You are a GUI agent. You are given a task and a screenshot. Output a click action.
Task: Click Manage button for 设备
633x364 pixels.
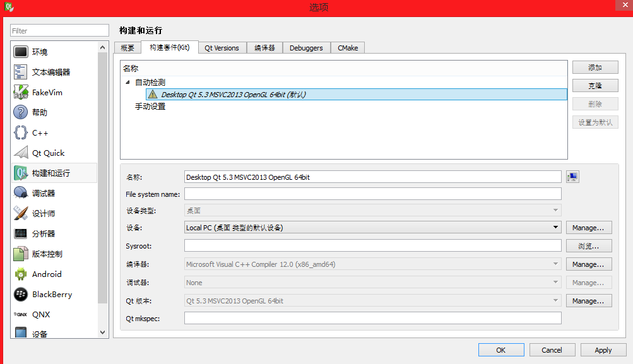589,228
